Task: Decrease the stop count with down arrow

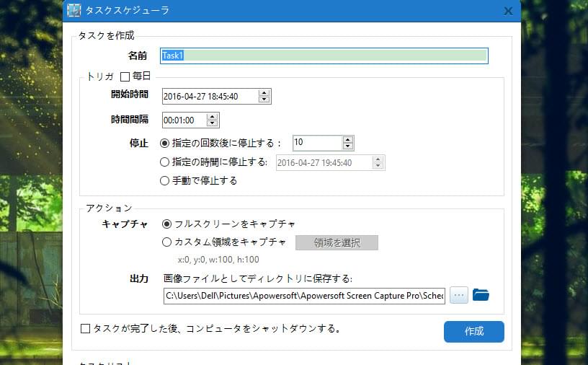Action: pos(347,146)
